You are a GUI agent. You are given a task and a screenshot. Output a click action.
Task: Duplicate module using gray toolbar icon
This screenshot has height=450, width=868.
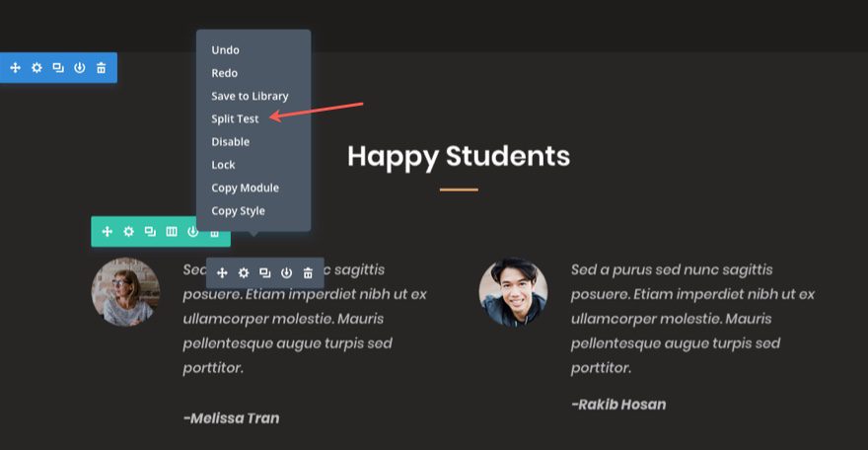click(x=265, y=273)
